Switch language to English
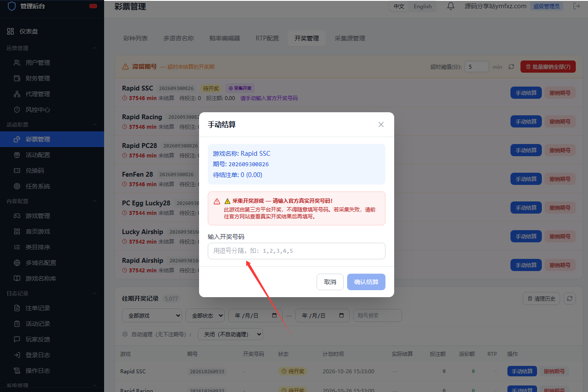The image size is (588, 392). 422,6
